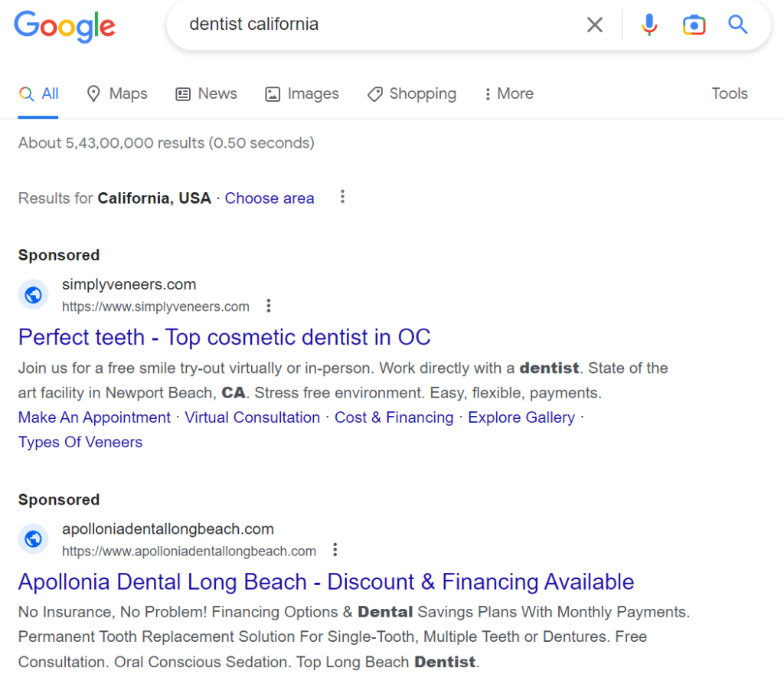Expand the More search categories menu
The image size is (784, 674).
click(508, 93)
